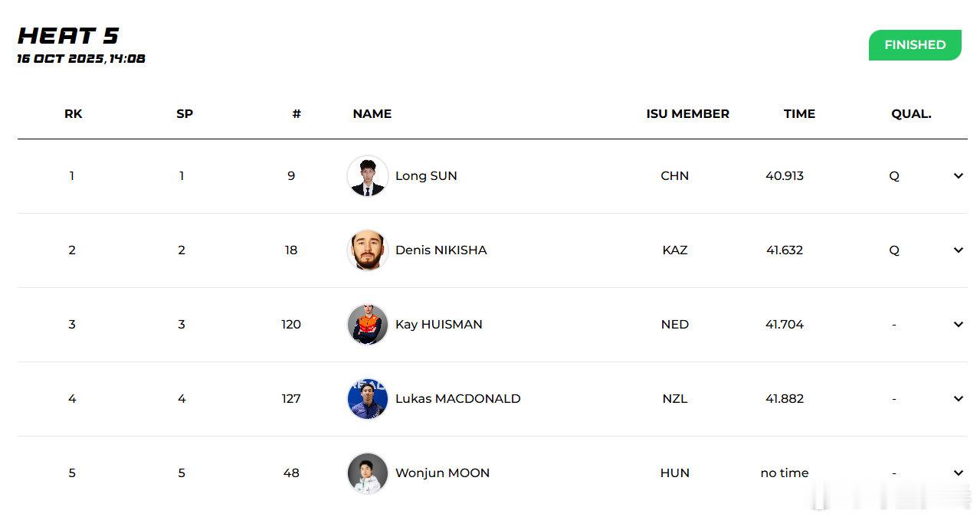Click the RK column header
The height and width of the screenshot is (520, 980).
[73, 114]
